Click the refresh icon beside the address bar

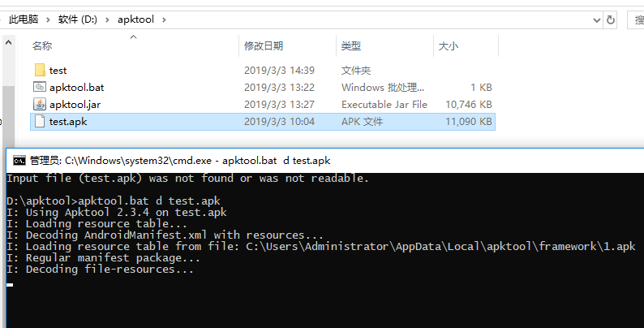pyautogui.click(x=611, y=19)
